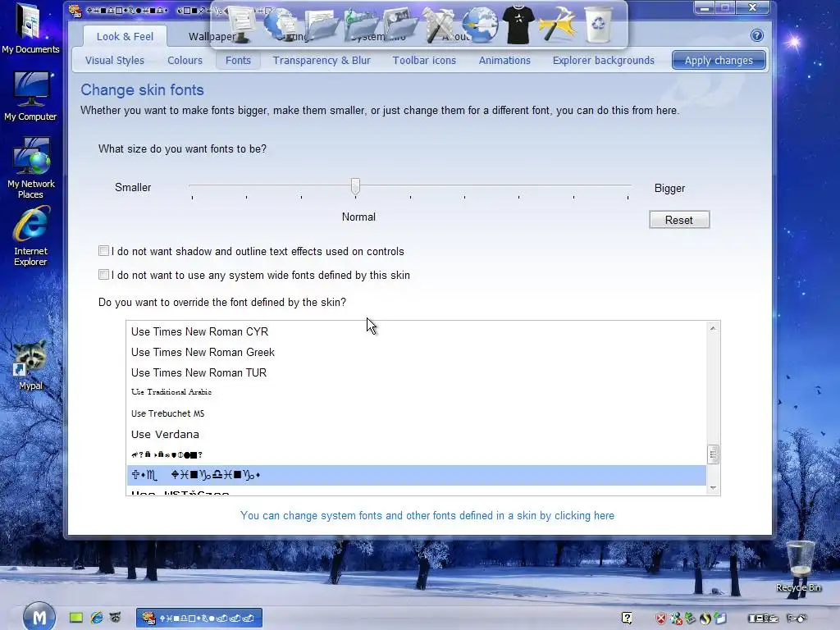Enable no shadow and outline text effects
The width and height of the screenshot is (840, 630).
tap(104, 251)
